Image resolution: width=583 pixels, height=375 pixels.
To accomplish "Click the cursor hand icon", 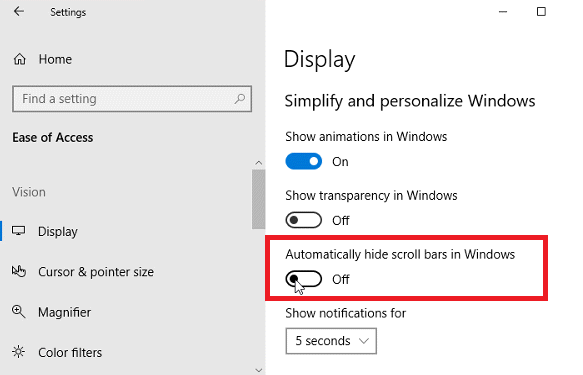I will 19,271.
